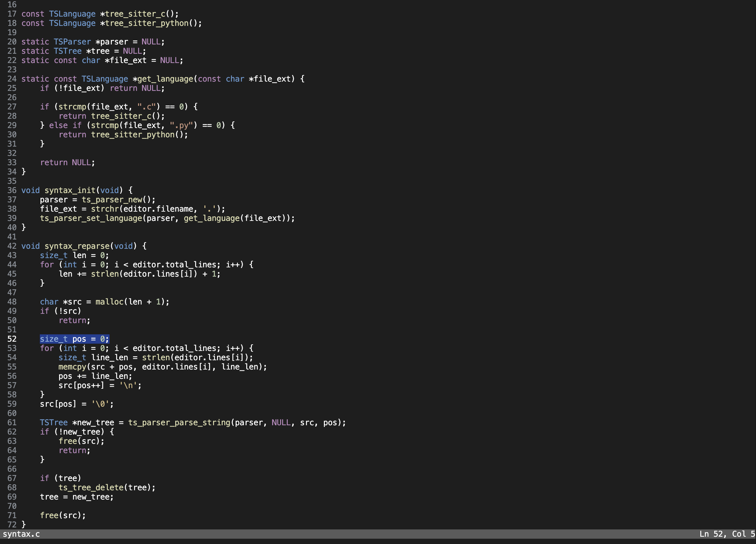Click 'return NULL;' on line 33
756x544 pixels.
pos(68,163)
